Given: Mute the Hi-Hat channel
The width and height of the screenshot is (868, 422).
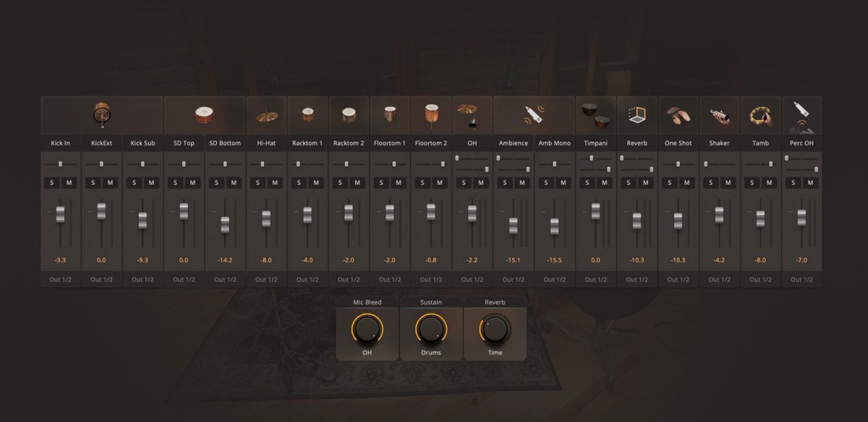Looking at the screenshot, I should click(x=275, y=183).
